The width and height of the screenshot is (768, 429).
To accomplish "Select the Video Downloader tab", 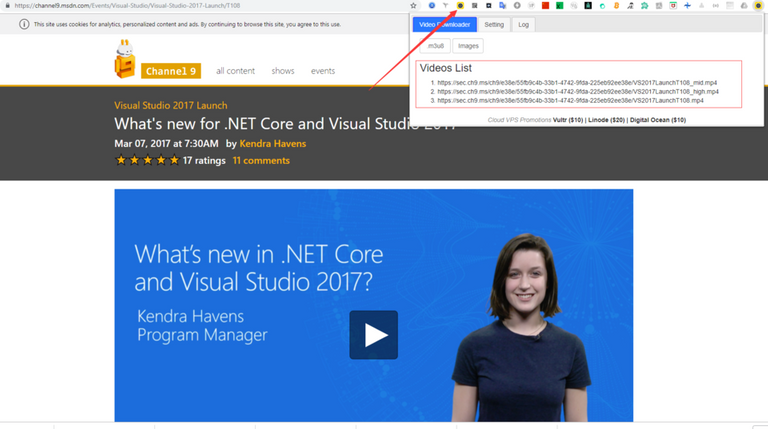I will coord(445,24).
